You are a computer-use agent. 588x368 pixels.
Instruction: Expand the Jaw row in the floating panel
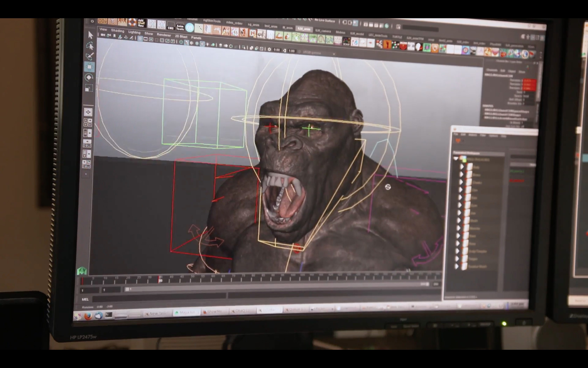460,213
